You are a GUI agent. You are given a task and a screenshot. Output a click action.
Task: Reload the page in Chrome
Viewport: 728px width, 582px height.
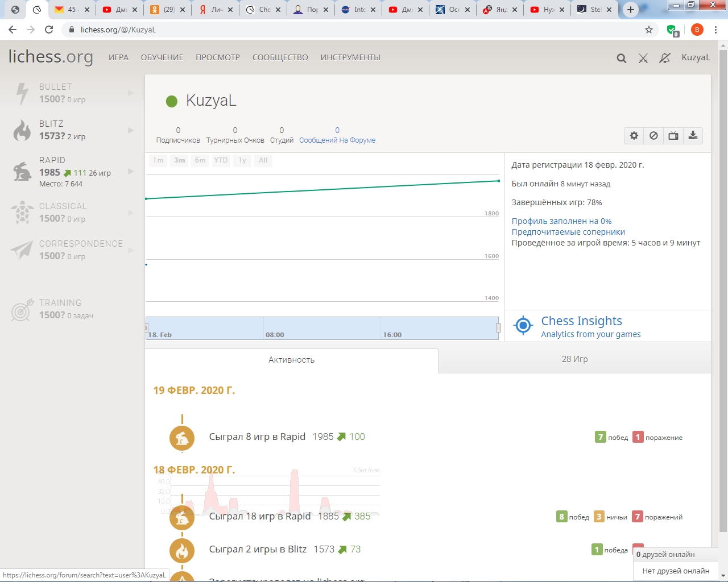click(49, 30)
